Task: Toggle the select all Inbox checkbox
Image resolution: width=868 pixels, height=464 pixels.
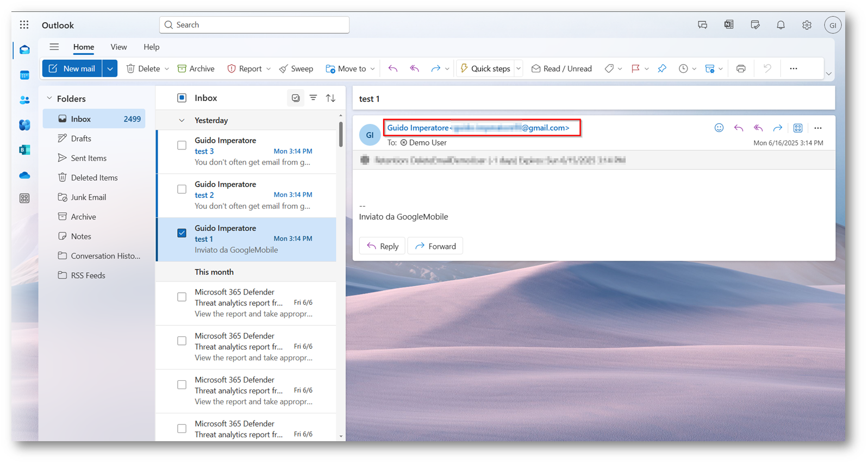Action: pos(182,98)
